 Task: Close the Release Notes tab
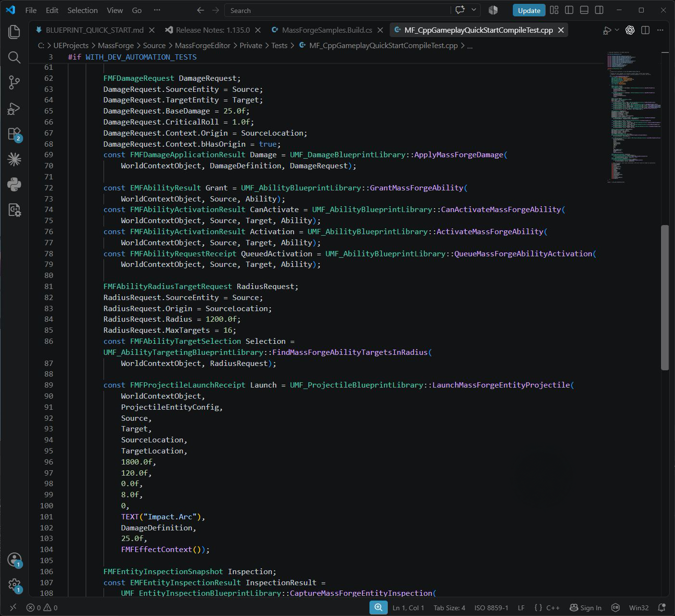tap(258, 30)
